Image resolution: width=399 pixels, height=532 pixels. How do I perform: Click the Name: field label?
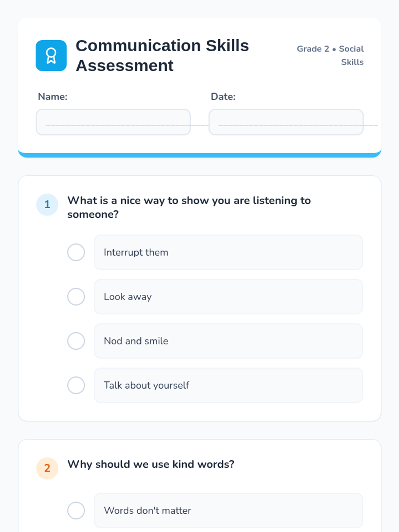click(x=53, y=96)
